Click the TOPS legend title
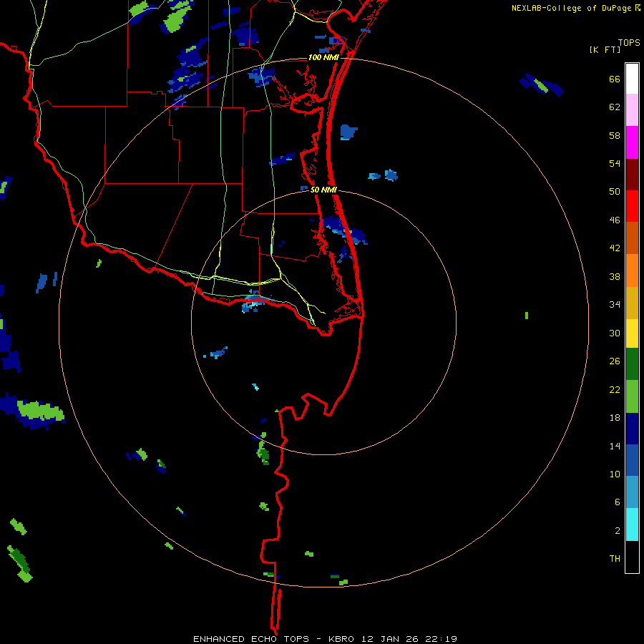 [x=629, y=42]
